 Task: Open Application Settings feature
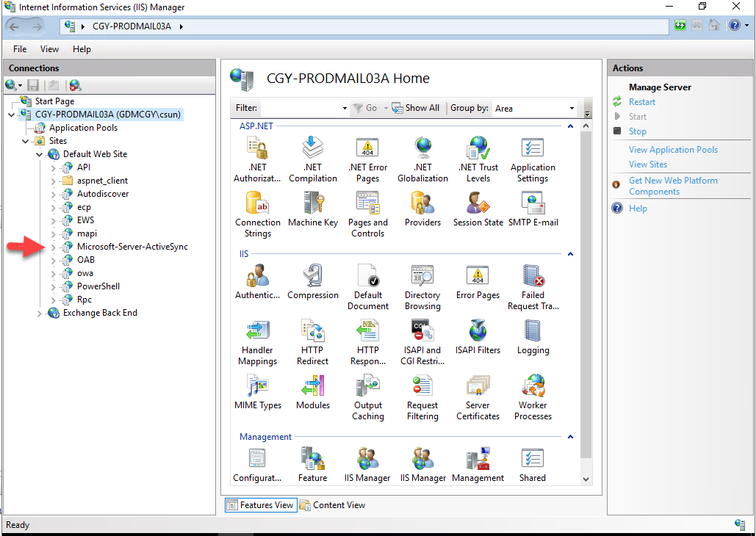pos(533,159)
